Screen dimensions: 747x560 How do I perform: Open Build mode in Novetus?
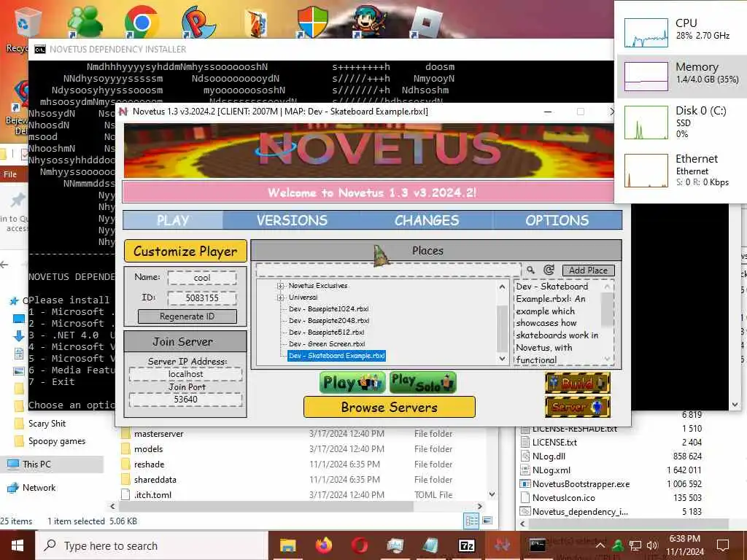pyautogui.click(x=578, y=382)
